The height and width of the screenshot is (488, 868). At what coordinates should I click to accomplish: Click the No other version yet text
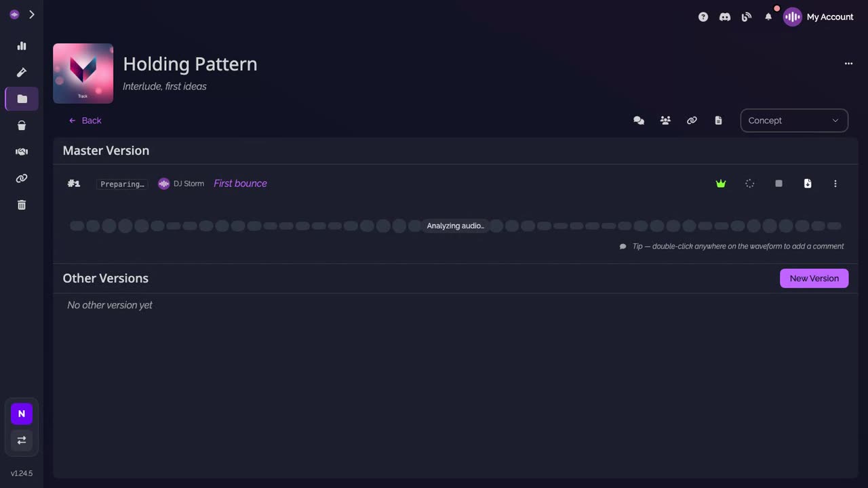(x=110, y=305)
